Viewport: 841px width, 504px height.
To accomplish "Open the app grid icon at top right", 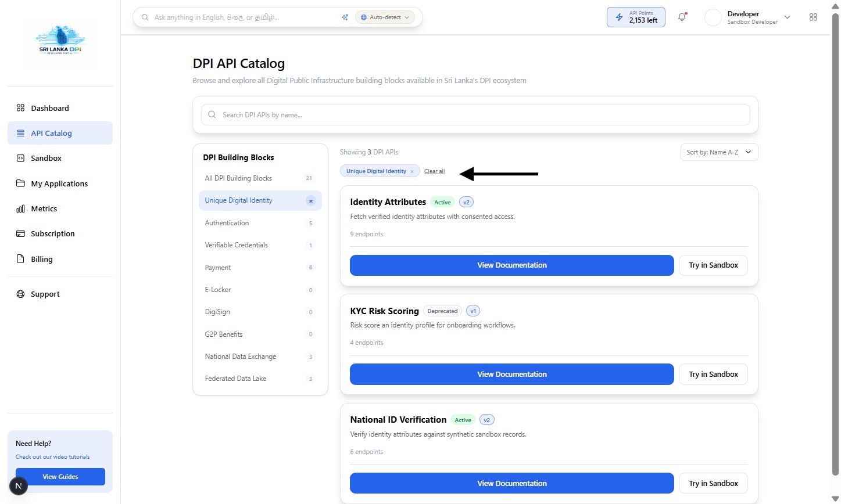I will (813, 17).
